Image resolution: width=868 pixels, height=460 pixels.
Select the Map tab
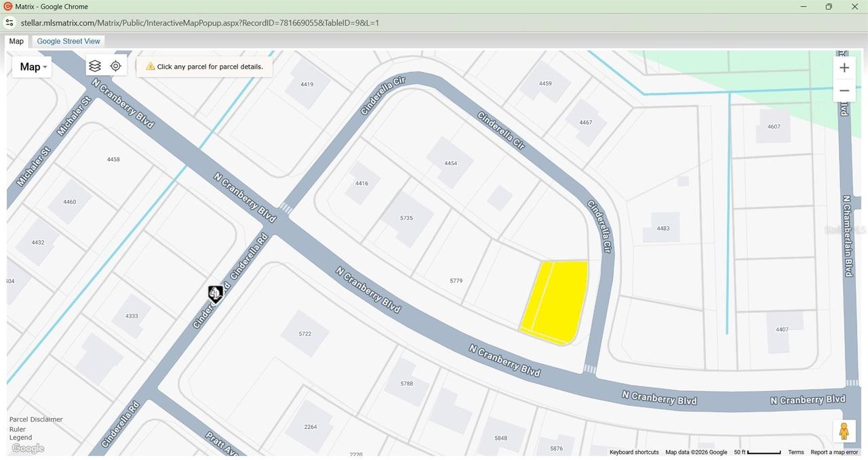(16, 41)
